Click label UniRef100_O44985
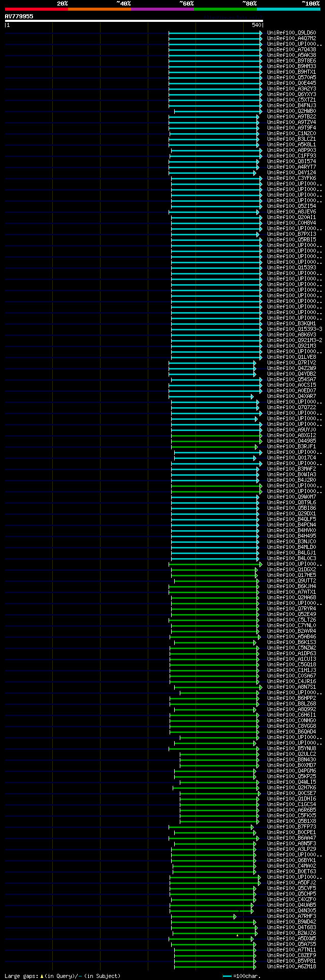Screen dimensions: 325x980 tap(291, 441)
